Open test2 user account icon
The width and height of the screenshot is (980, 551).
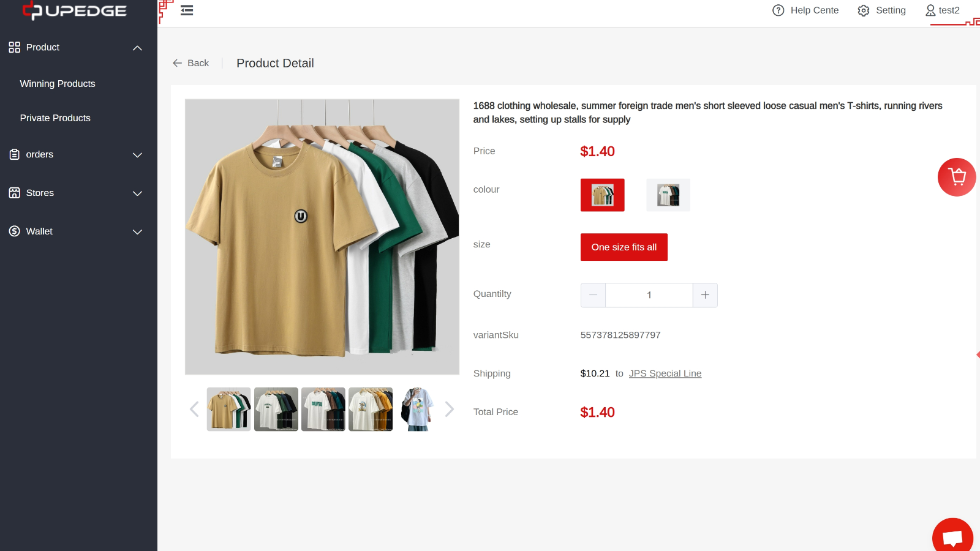[x=930, y=10]
